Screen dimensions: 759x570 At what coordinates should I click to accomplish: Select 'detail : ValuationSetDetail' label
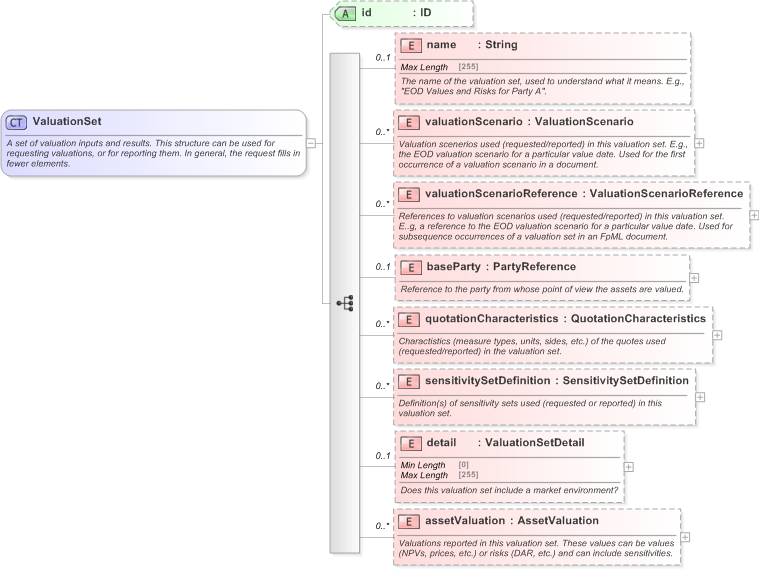[505, 442]
